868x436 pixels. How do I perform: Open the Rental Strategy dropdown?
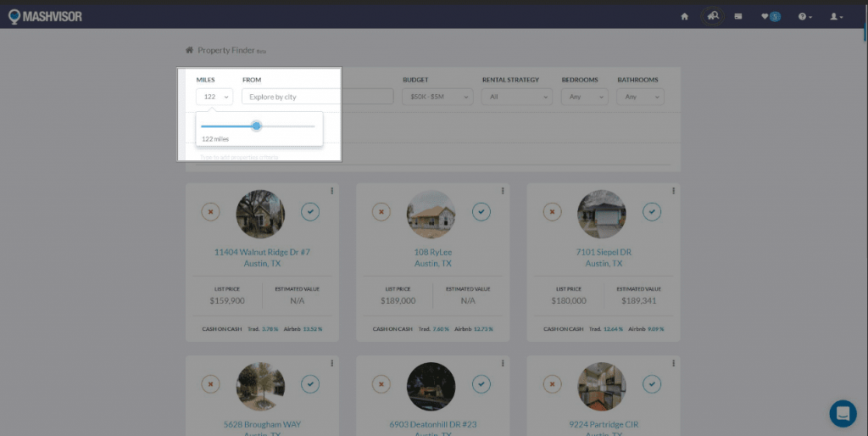516,97
